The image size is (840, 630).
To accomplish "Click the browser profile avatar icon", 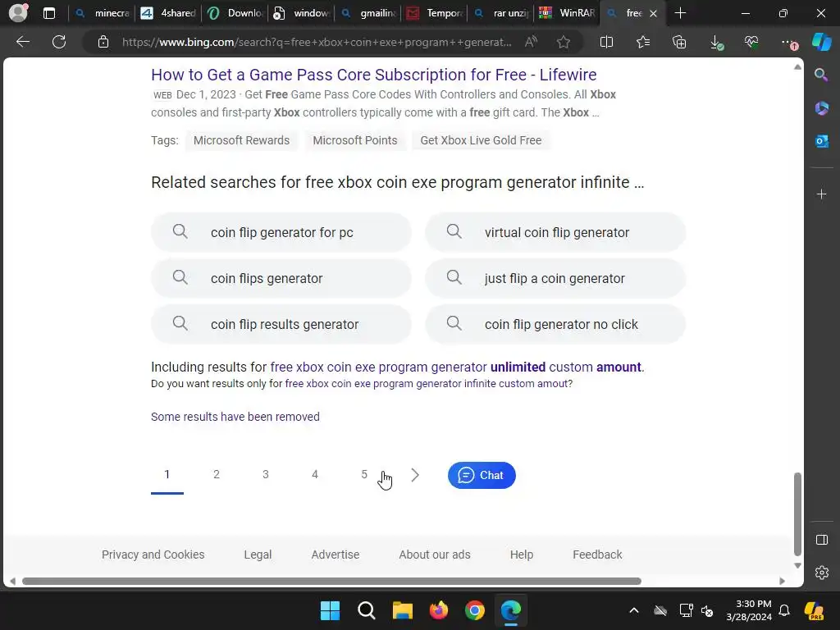I will pos(18,13).
